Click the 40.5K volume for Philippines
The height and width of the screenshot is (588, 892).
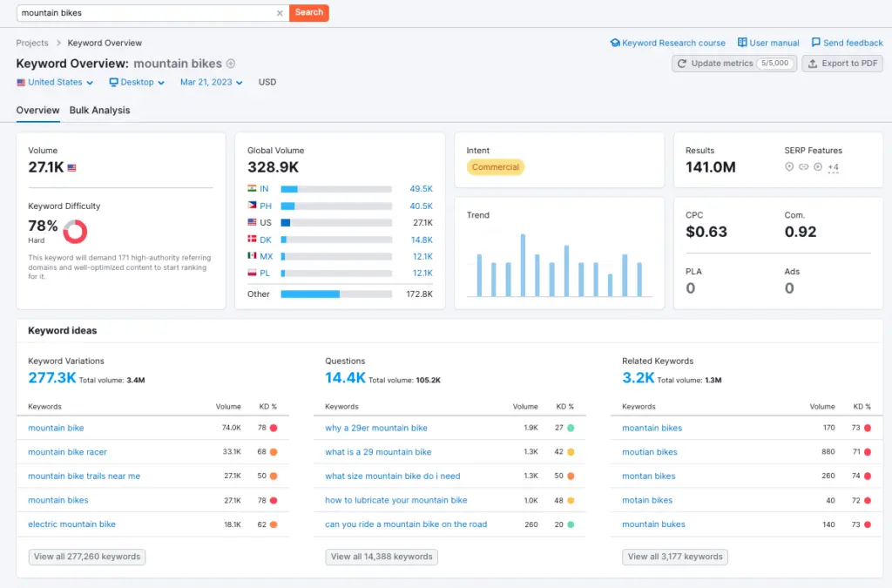[421, 206]
